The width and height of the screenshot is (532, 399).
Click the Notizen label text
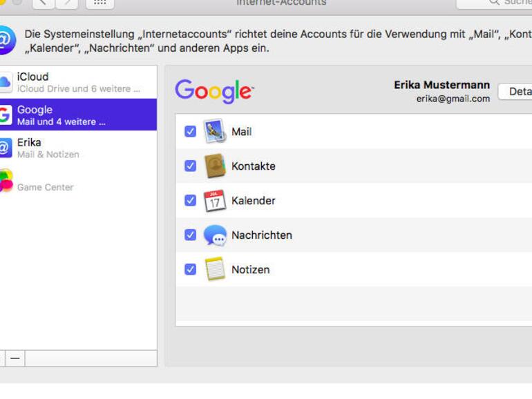[x=251, y=269]
